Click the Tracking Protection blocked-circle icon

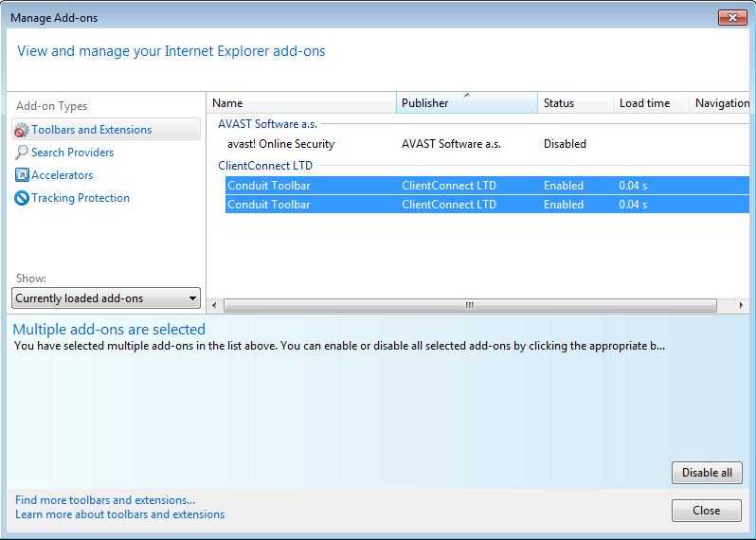click(x=22, y=198)
